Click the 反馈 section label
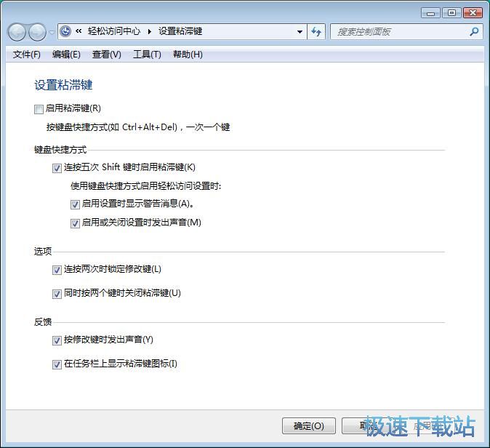Image resolution: width=490 pixels, height=448 pixels. click(43, 322)
